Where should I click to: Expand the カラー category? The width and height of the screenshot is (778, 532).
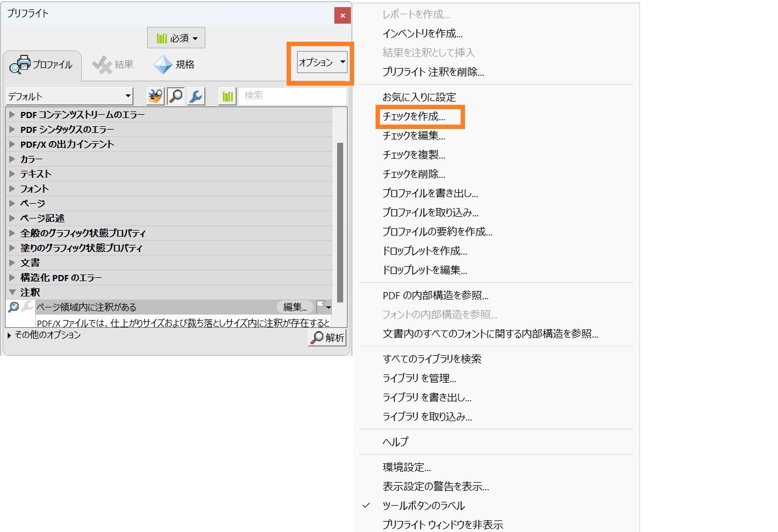click(31, 159)
